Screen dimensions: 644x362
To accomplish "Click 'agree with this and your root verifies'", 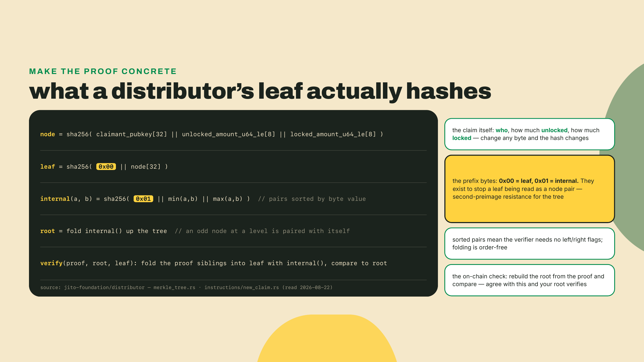I will pyautogui.click(x=536, y=284).
